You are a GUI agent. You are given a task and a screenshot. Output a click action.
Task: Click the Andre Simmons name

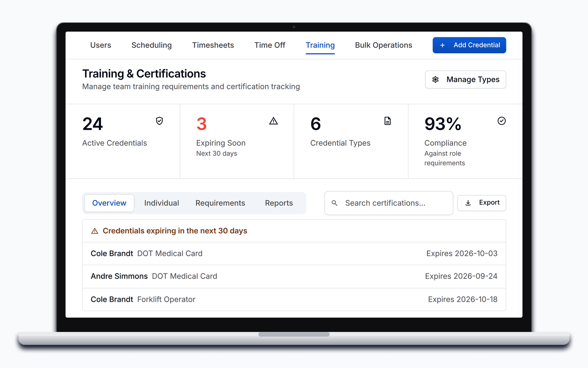[x=119, y=276]
